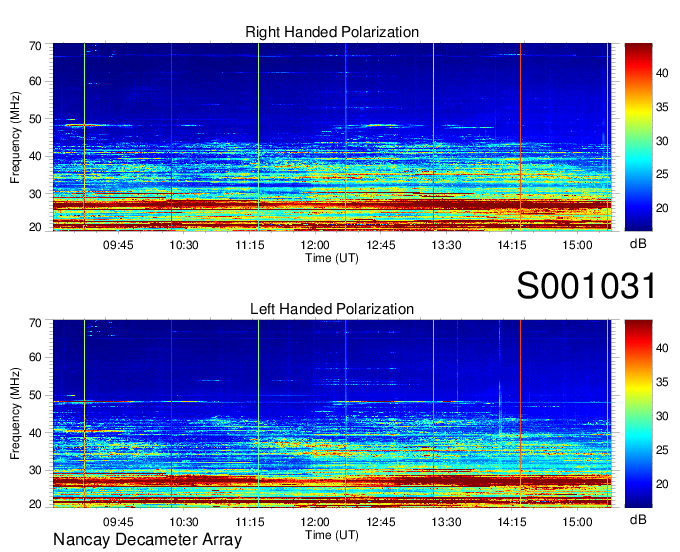Click the 'Right Handed Polarization' title
Viewport: 680px width, 552px height.
pyautogui.click(x=332, y=32)
